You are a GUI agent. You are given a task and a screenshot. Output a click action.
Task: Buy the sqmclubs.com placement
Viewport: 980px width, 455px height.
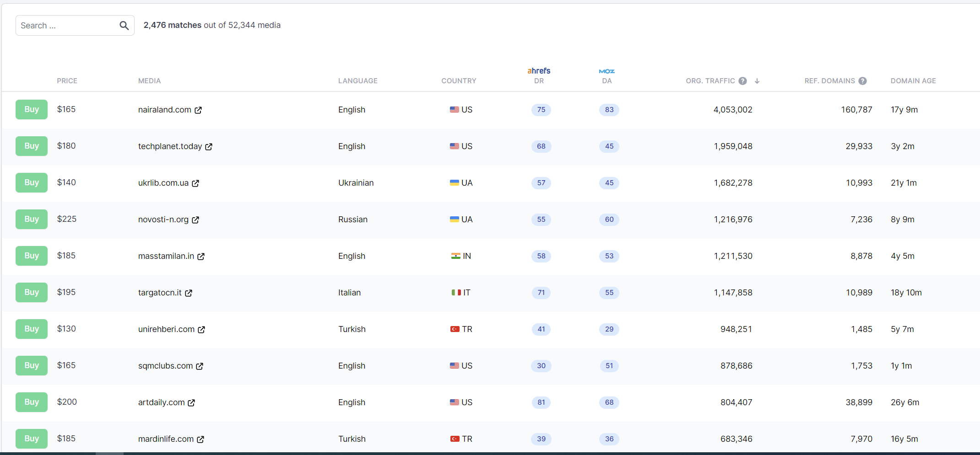(32, 365)
